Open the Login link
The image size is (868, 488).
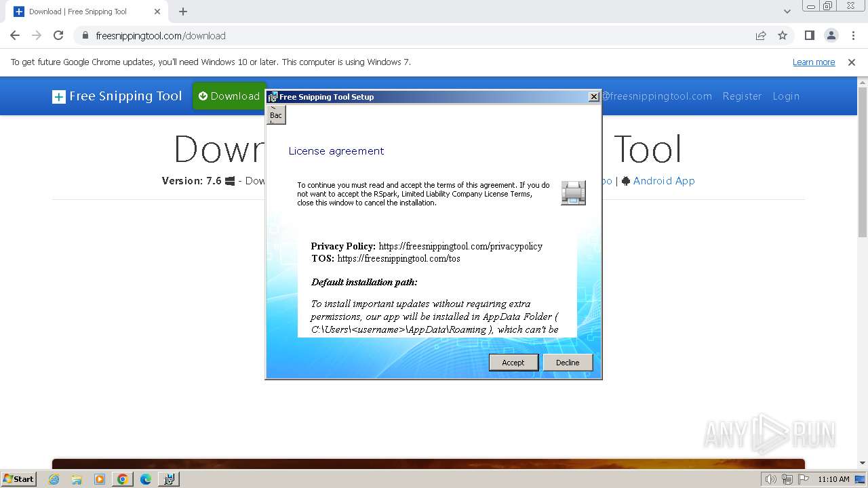tap(786, 96)
